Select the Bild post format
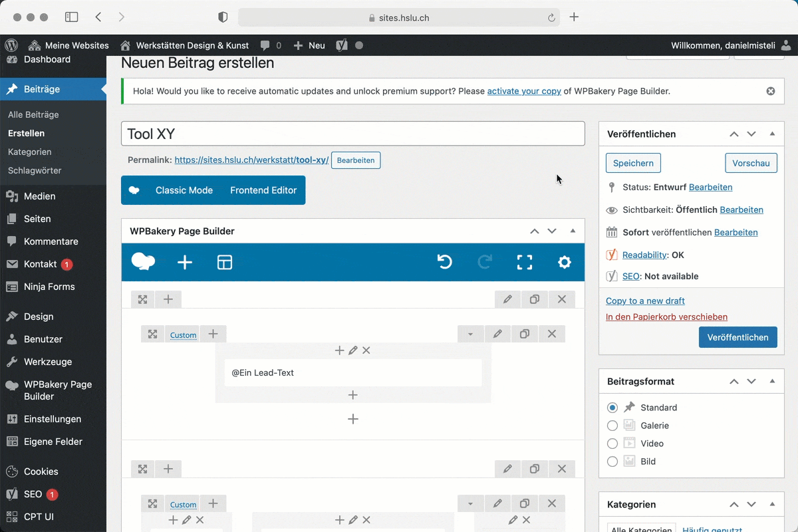798x532 pixels. tap(612, 462)
